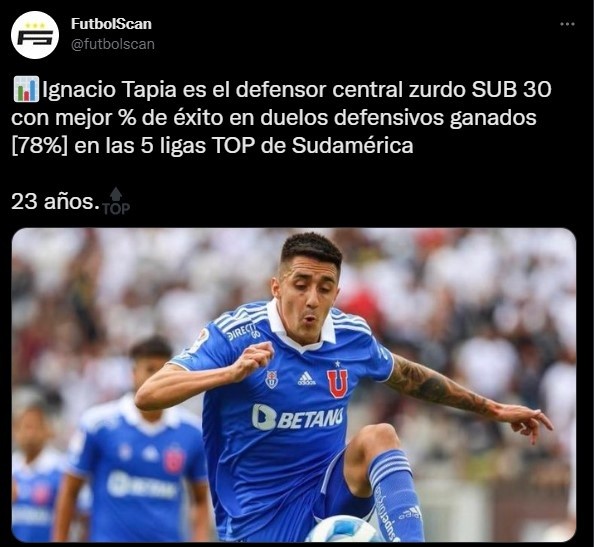Click the soccer ball in the photo
Screen dimensions: 594x547
pyautogui.click(x=343, y=530)
